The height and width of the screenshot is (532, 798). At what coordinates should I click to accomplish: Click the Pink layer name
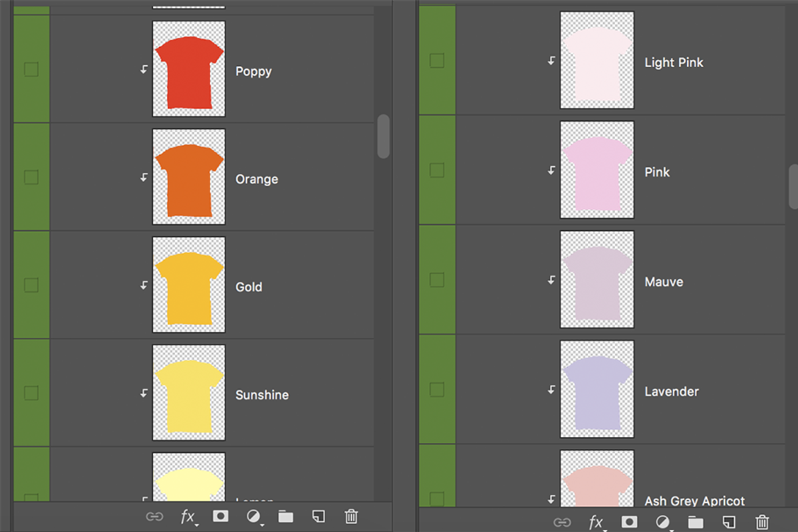pyautogui.click(x=657, y=172)
